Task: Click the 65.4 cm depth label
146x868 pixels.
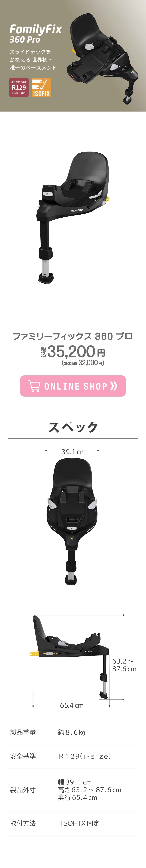Action: click(72, 705)
